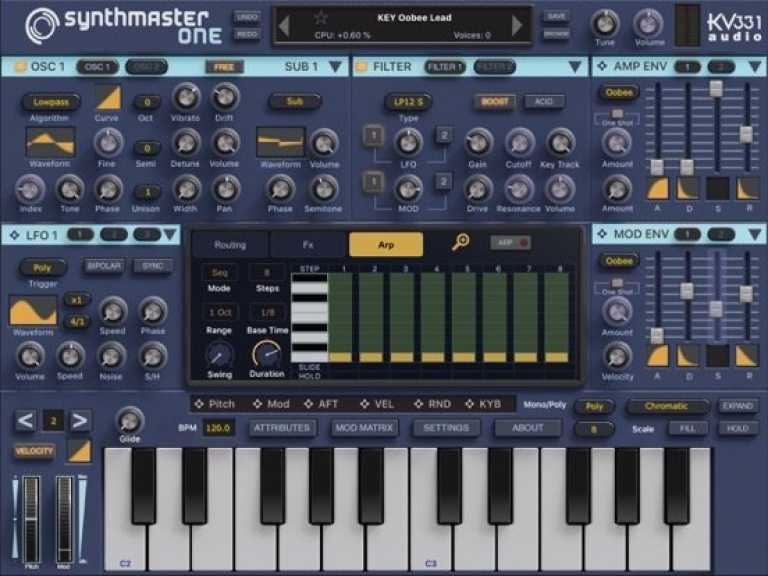Click the OSC 1 curve shape icon

108,99
